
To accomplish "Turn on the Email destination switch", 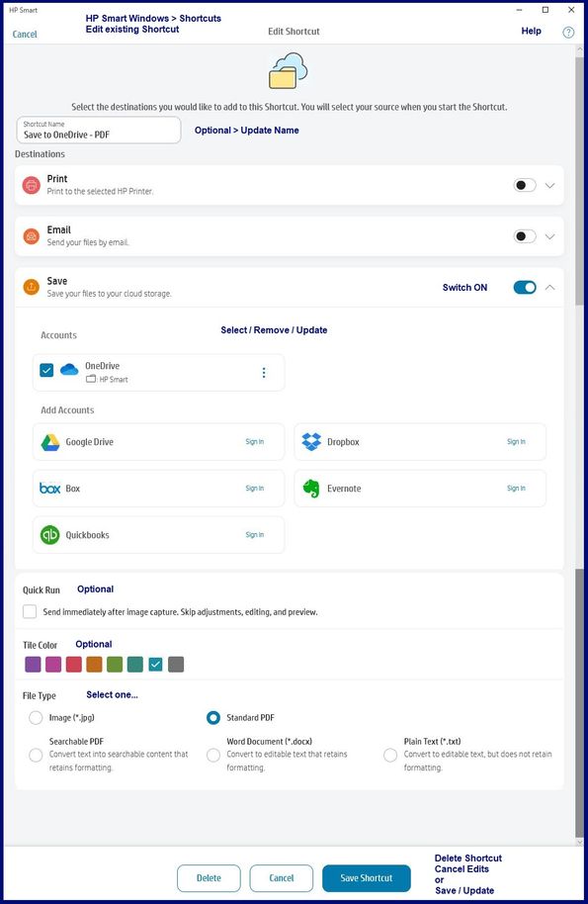I will pos(525,236).
